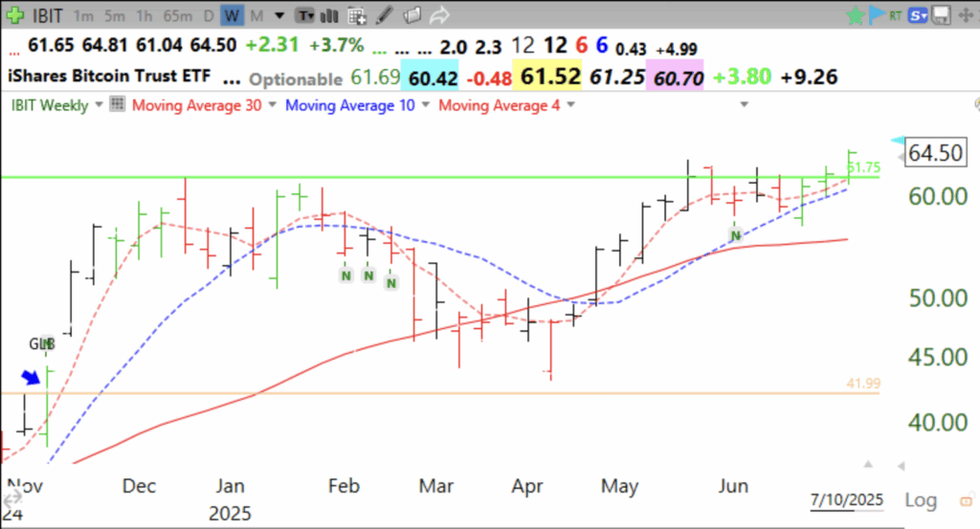The image size is (980, 529).
Task: Click the 7/10/2025 date link
Action: (847, 500)
